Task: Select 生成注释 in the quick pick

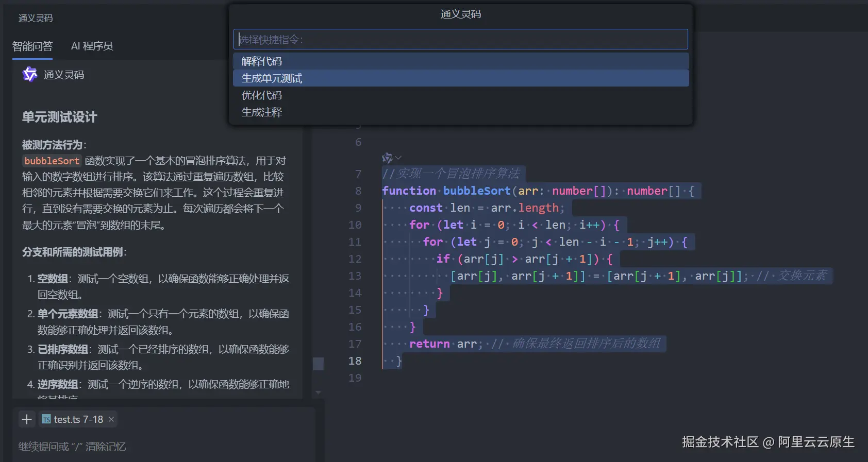Action: pos(461,112)
